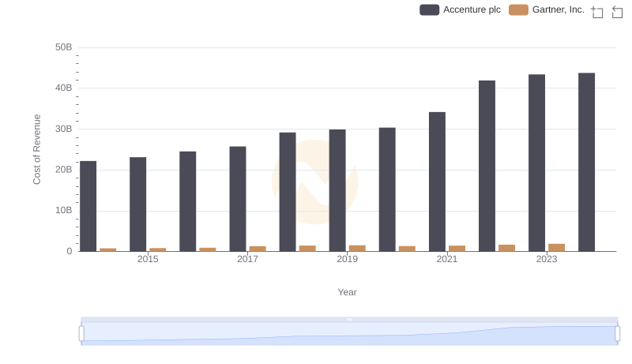Viewport: 632px width, 364px height.
Task: Click the 2021 Accenture bar
Action: (x=438, y=182)
